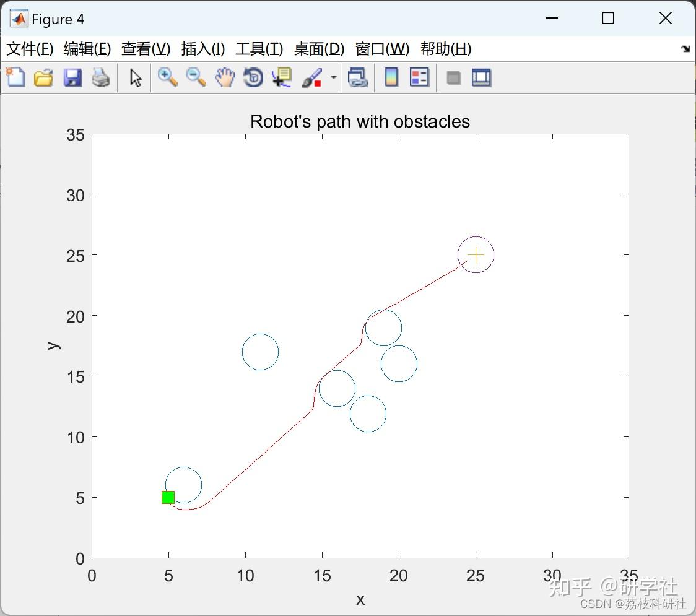The image size is (696, 616).
Task: Open the brush color dropdown arrow
Action: click(x=333, y=77)
